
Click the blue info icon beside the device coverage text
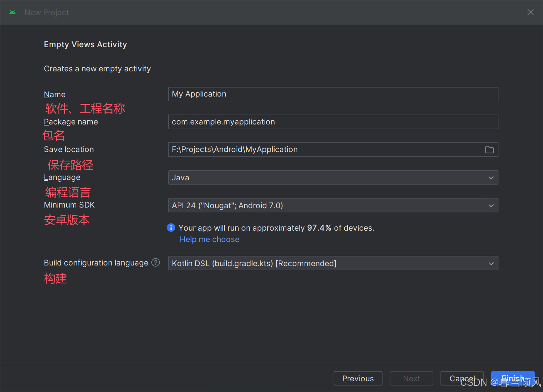(x=171, y=228)
